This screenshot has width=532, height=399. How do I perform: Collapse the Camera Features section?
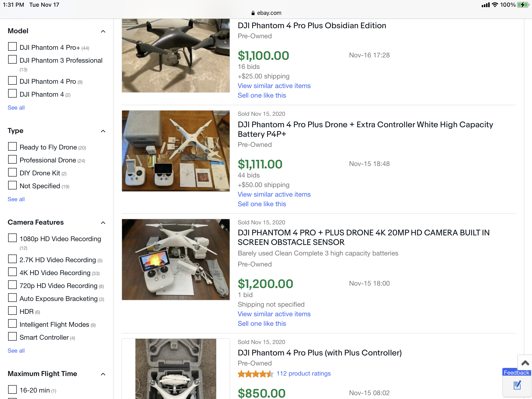click(x=103, y=223)
